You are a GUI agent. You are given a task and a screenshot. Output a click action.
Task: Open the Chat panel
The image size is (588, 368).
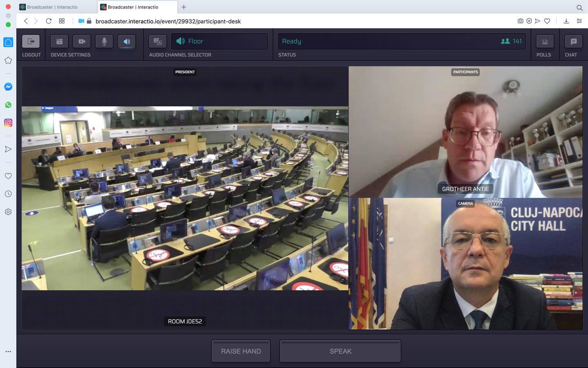click(x=573, y=41)
